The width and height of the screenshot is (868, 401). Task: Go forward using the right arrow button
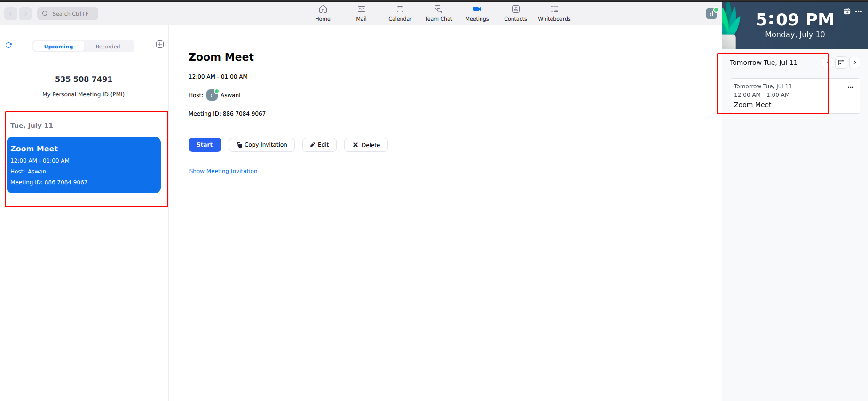pyautogui.click(x=25, y=14)
